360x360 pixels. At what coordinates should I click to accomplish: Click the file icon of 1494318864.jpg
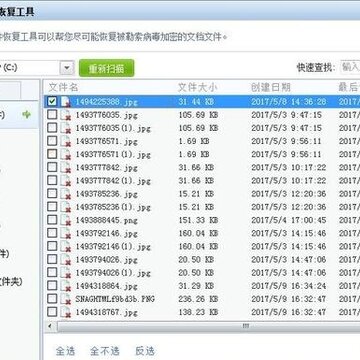tap(66, 286)
